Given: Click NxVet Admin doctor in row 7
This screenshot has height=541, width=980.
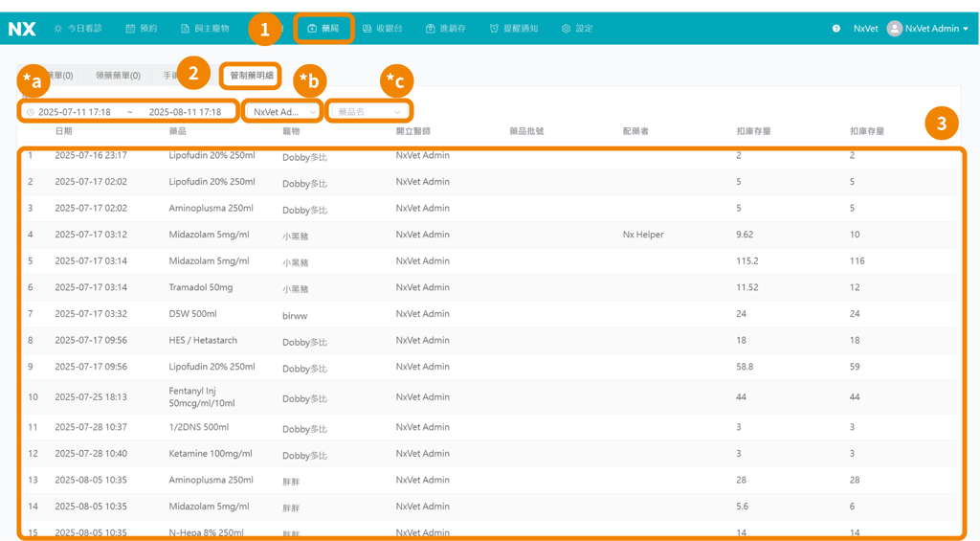Looking at the screenshot, I should pos(422,313).
